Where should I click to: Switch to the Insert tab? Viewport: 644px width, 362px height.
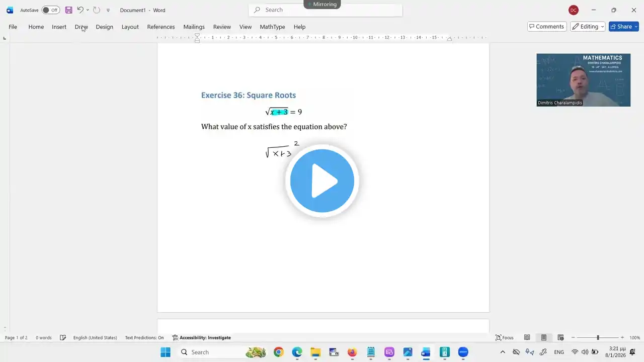click(59, 27)
